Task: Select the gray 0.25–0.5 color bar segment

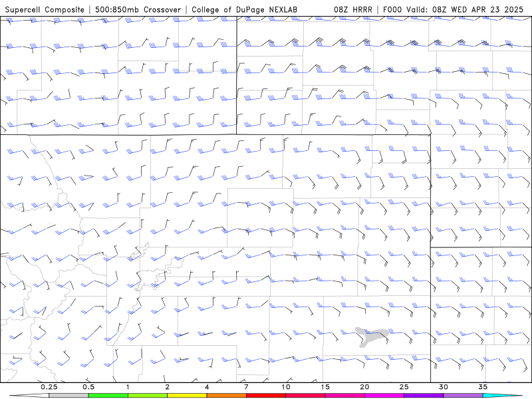Action: coord(68,396)
